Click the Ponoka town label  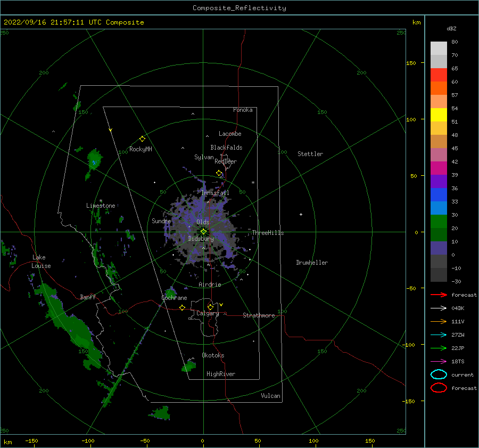tap(243, 110)
